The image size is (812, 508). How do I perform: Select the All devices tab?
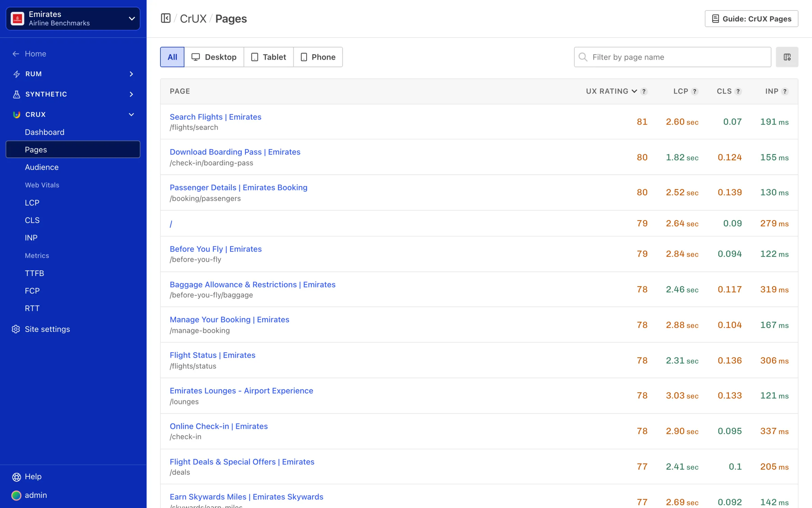click(x=172, y=57)
